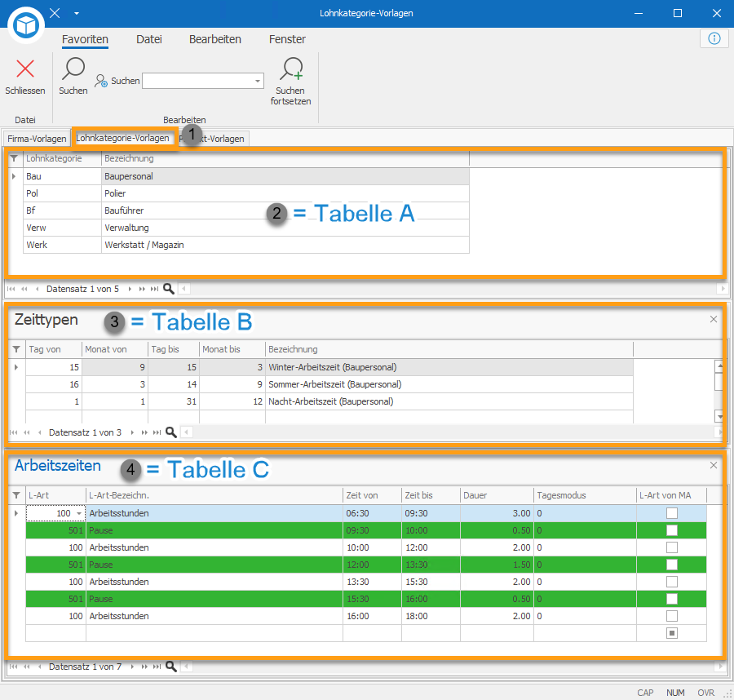Expand L-Art 100 cell dropdown arrow
734x700 pixels.
tap(79, 514)
